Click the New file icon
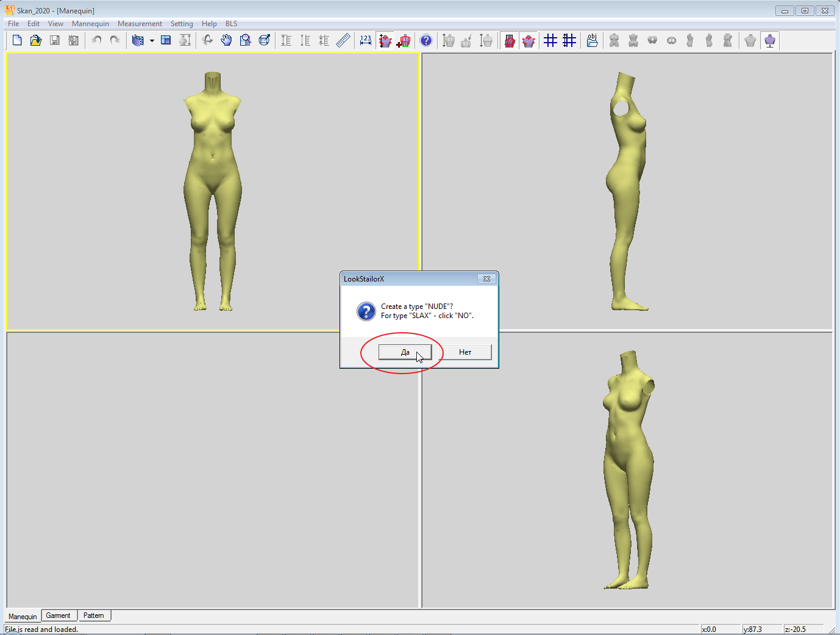Image resolution: width=840 pixels, height=635 pixels. coord(17,40)
